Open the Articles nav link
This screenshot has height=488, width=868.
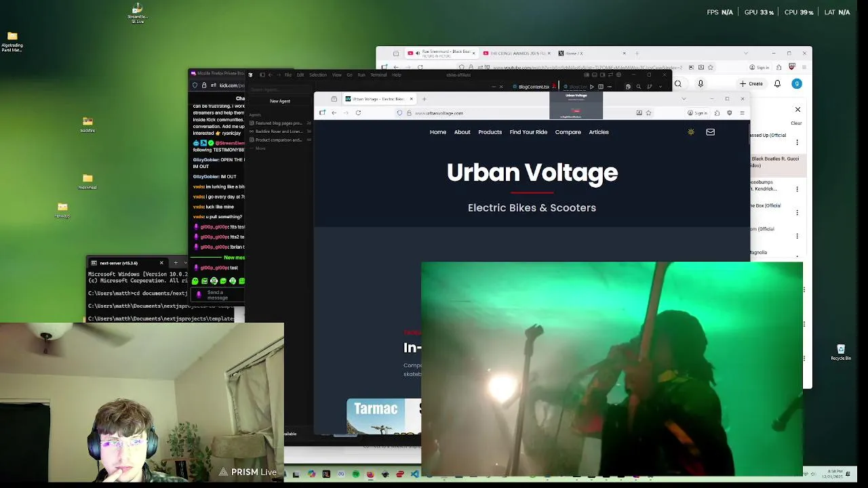pyautogui.click(x=599, y=132)
